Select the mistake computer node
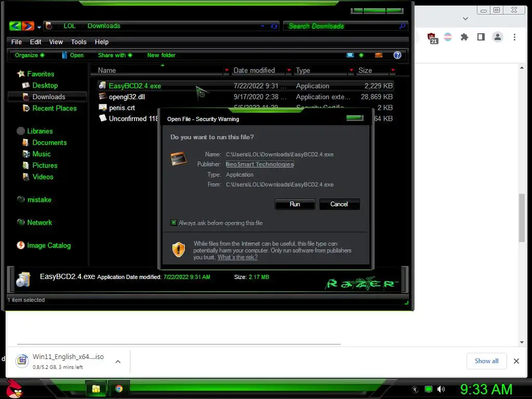The height and width of the screenshot is (399, 532). 34,200
